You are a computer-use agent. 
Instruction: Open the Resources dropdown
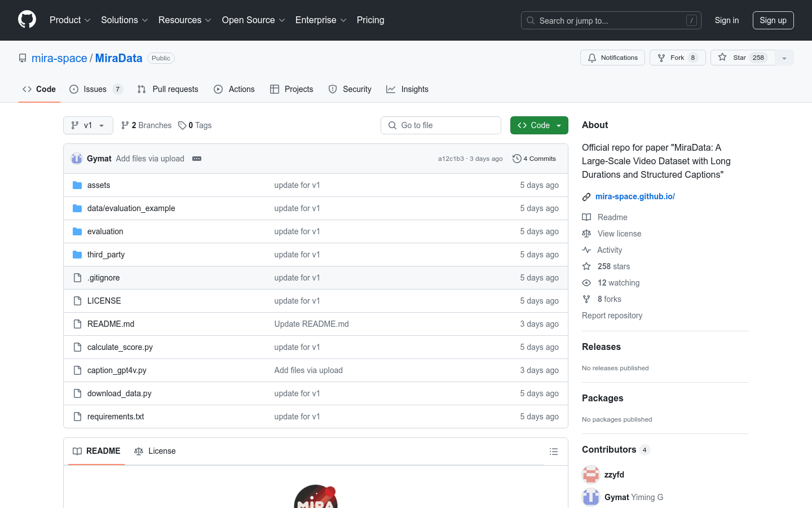184,20
